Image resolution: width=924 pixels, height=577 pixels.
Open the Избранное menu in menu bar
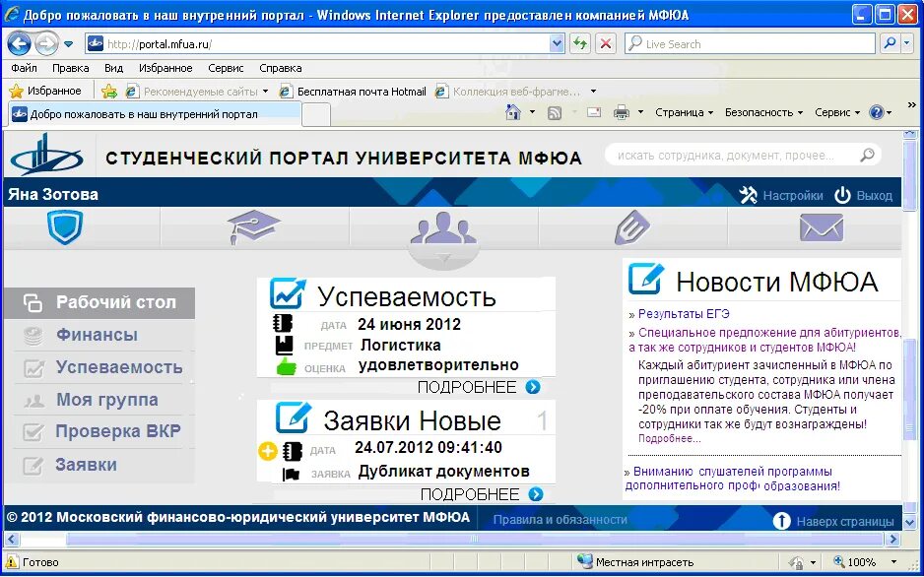[x=165, y=68]
